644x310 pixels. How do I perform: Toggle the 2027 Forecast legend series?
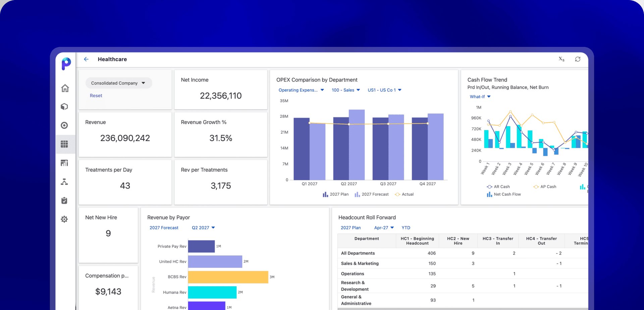pyautogui.click(x=371, y=194)
